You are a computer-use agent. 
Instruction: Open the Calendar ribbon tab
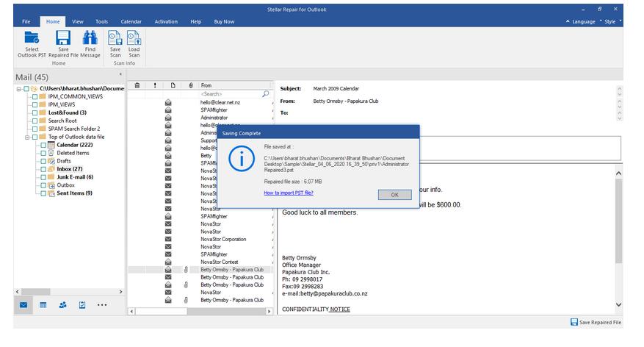(131, 21)
